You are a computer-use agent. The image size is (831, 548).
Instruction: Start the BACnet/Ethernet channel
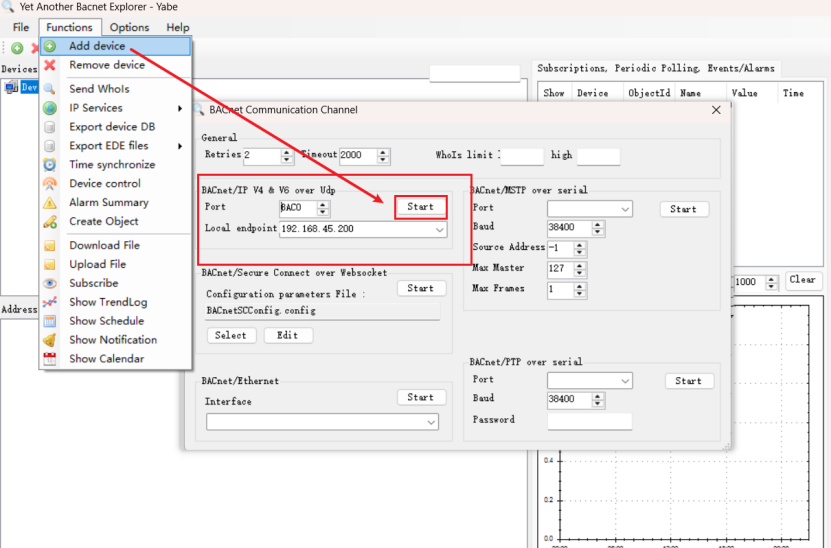421,397
